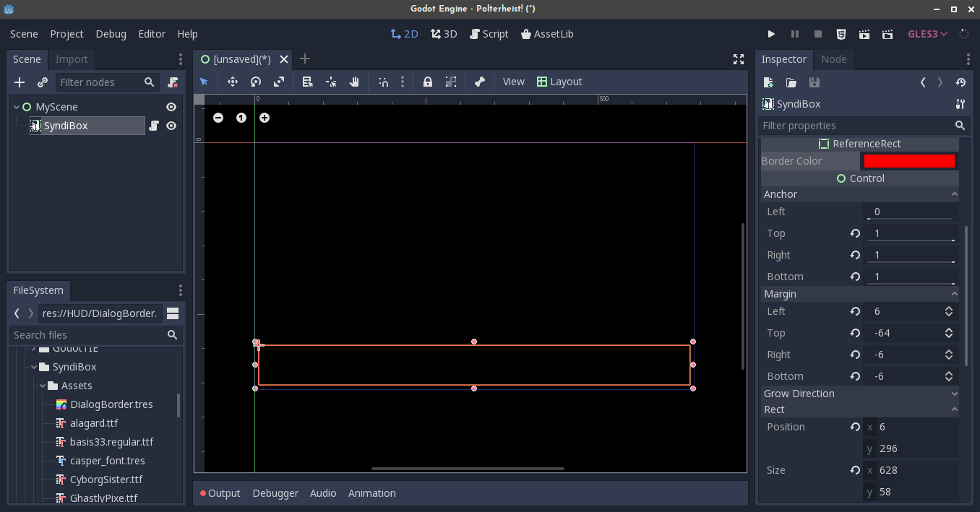
Task: Collapse the Margin section
Action: pos(860,294)
